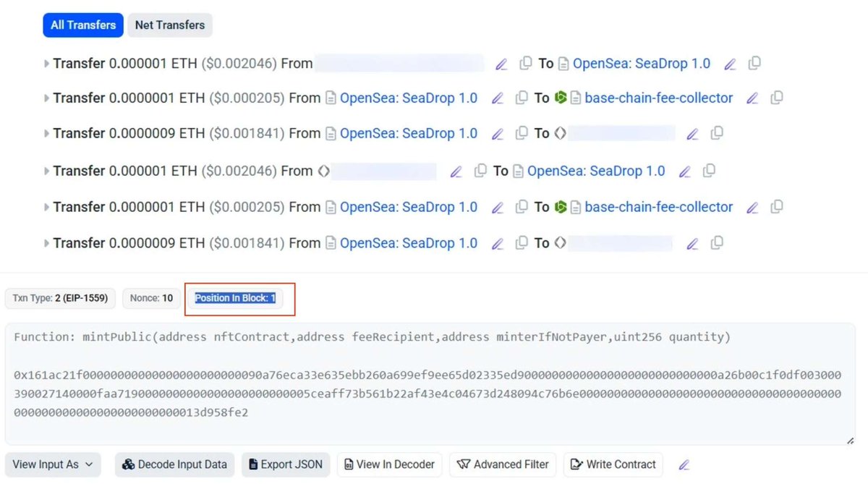The image size is (868, 484).
Task: Edit SeaDrop sender tag in second transfer row
Action: tap(497, 98)
